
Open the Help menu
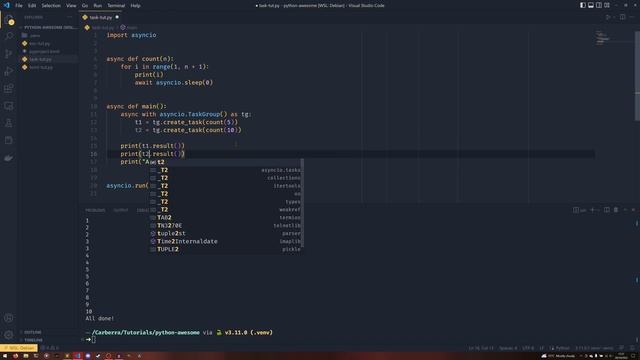(x=136, y=6)
